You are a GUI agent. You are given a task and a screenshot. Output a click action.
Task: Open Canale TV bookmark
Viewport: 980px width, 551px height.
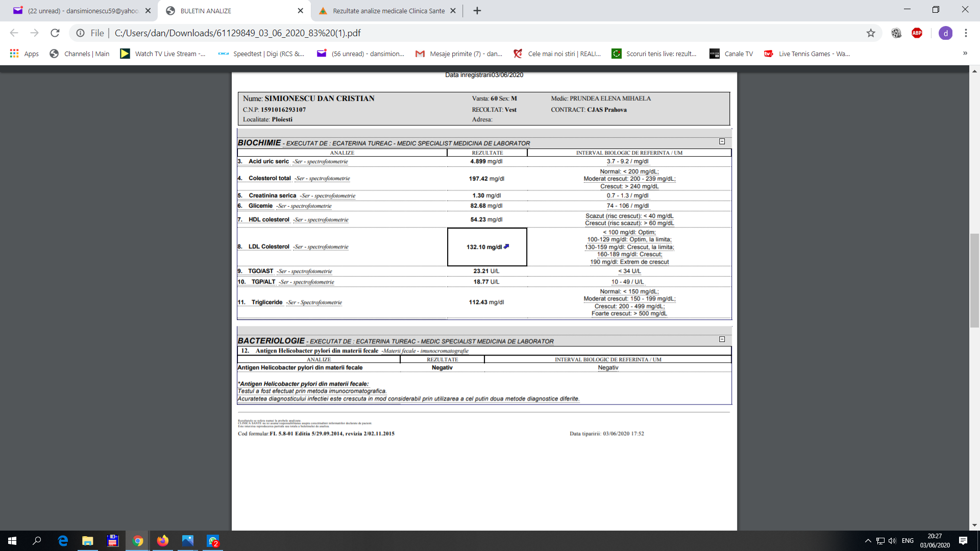(731, 54)
